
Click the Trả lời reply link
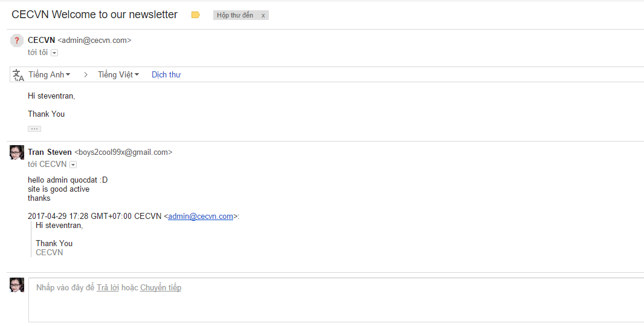point(108,288)
